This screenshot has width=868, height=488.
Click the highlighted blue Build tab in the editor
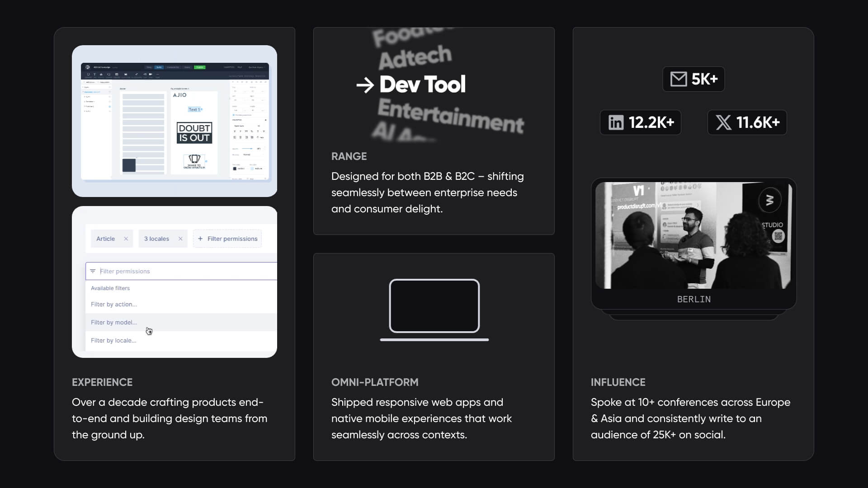tap(159, 67)
